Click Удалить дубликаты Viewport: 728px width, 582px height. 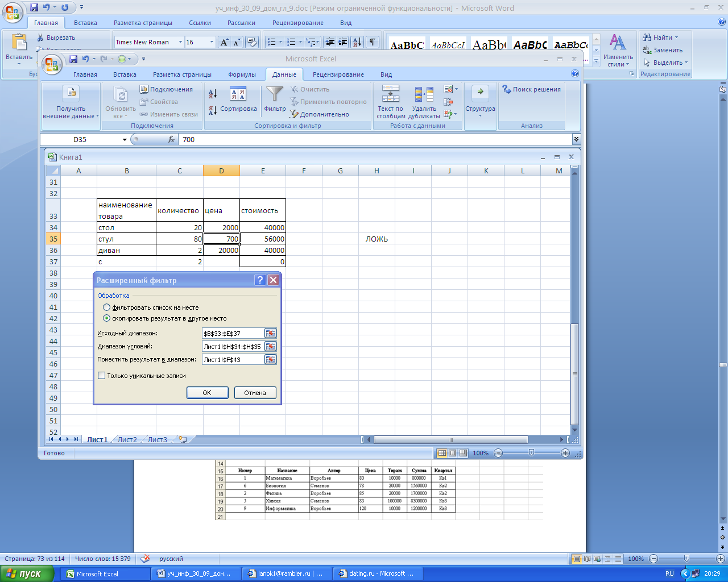(424, 102)
